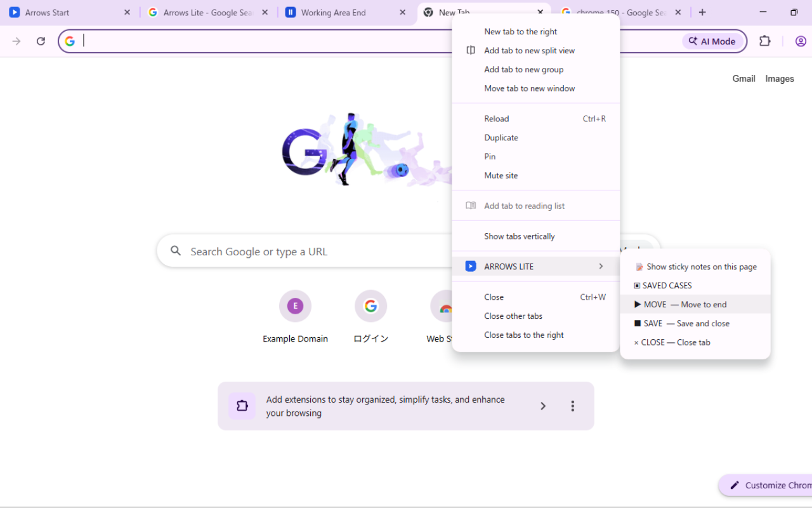Switch to the Arrows Start tab
Screen dimensions: 812x508
(x=70, y=13)
